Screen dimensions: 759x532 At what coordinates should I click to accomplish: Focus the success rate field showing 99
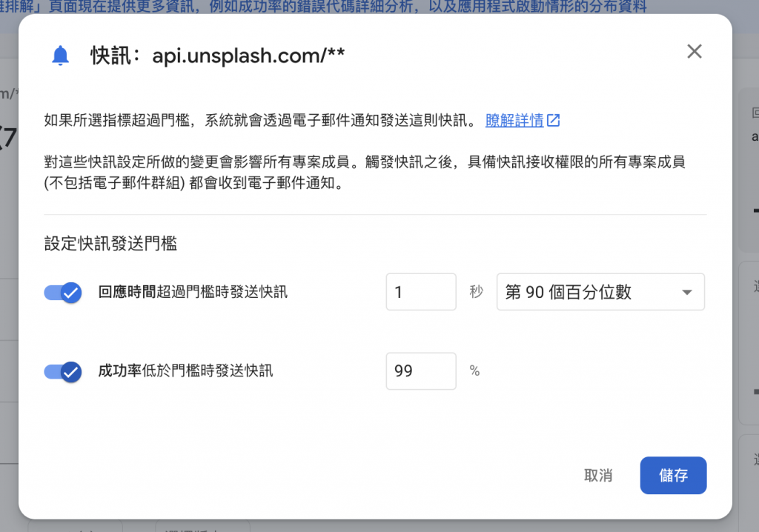coord(421,371)
